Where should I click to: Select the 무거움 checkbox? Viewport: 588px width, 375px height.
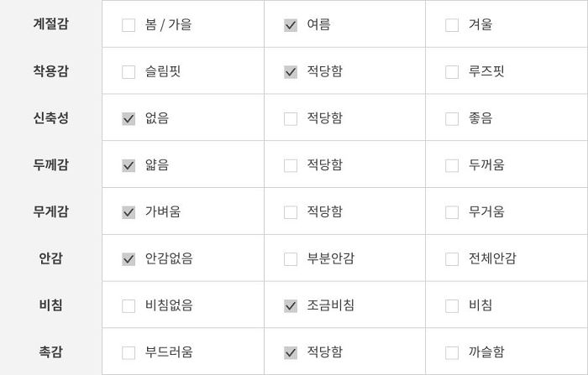452,212
